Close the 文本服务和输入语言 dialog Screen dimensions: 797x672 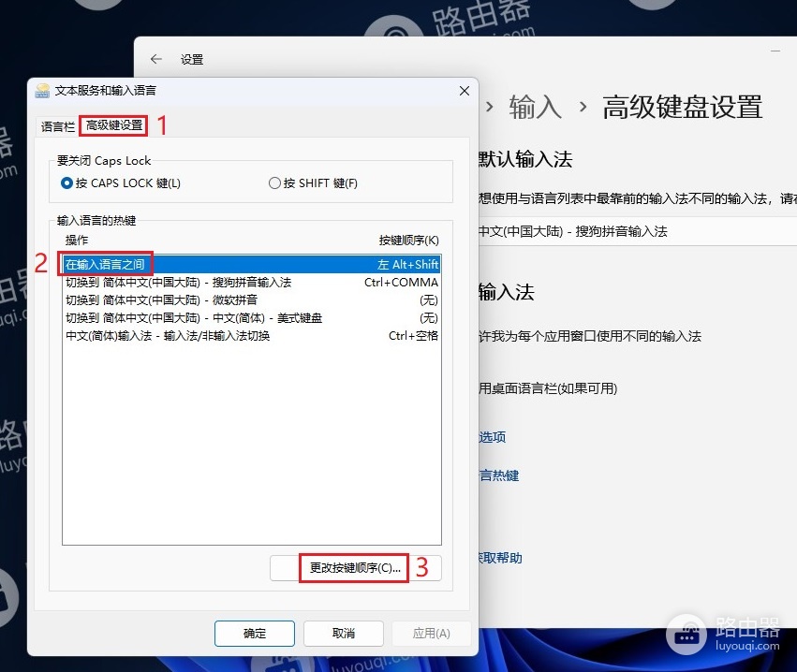pos(465,91)
